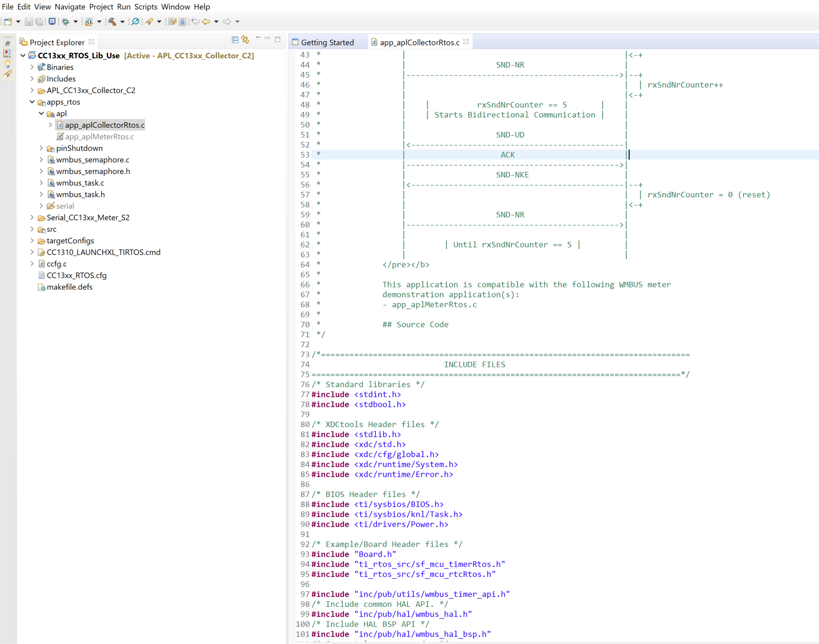Click line 93 '#include "Board.h"'

(x=354, y=554)
